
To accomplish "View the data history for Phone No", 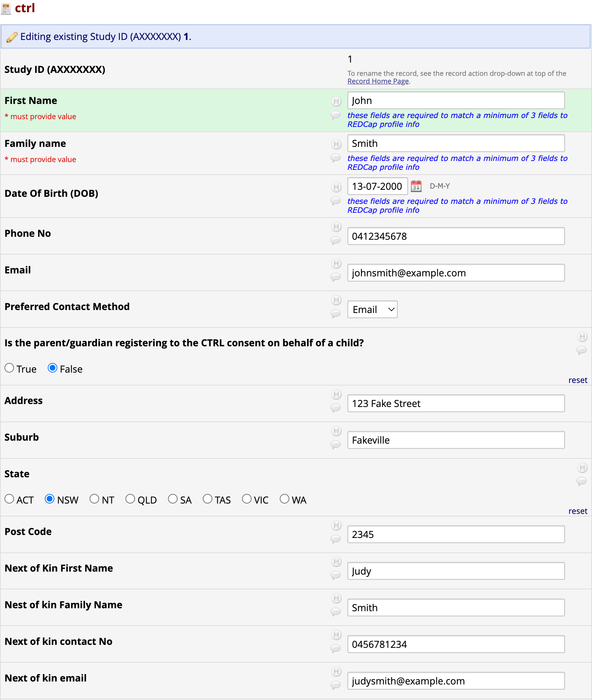I will point(336,227).
